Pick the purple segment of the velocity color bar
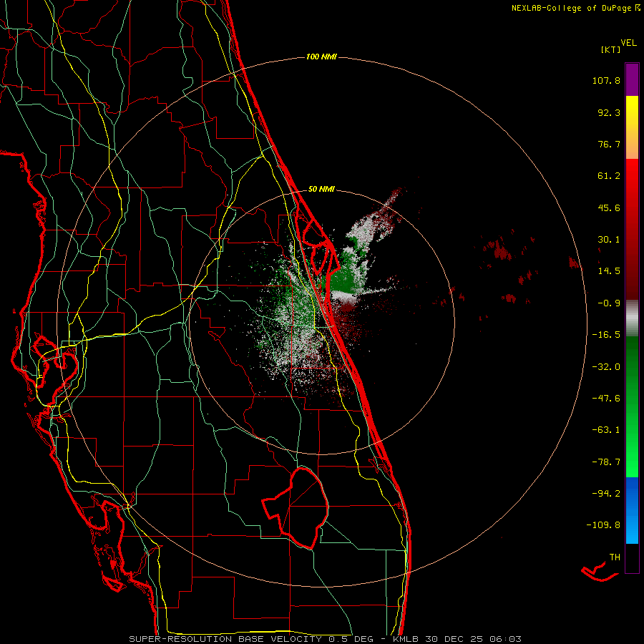Viewport: 644px width, 644px height. tap(632, 79)
